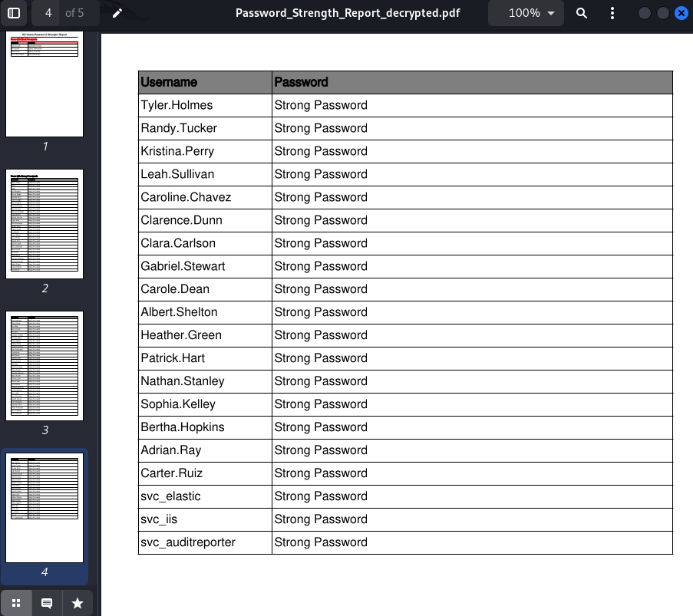Click the Password column header
Screen dimensions: 693x616
coord(473,82)
